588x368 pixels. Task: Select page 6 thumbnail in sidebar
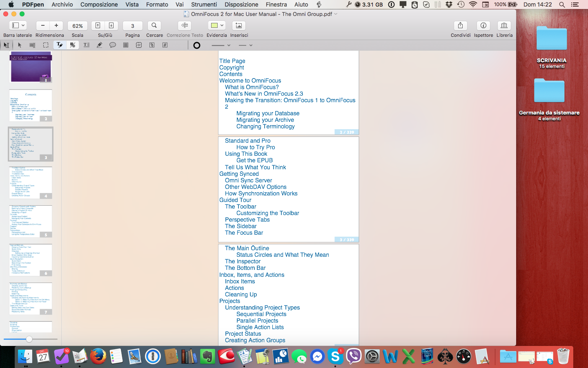tap(31, 260)
